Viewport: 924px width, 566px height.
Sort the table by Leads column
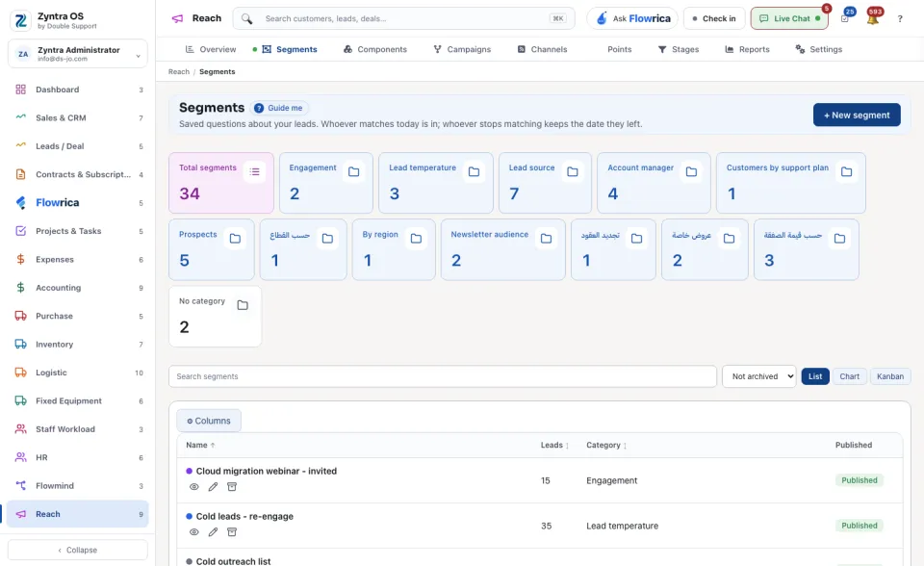pyautogui.click(x=554, y=445)
